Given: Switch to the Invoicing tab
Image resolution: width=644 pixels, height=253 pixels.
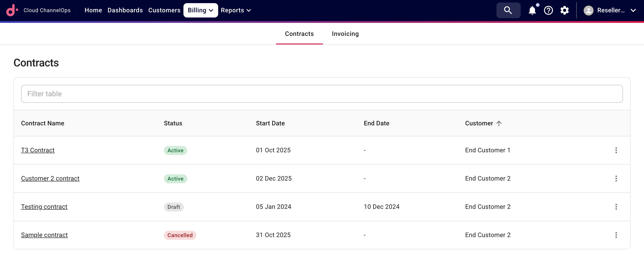Looking at the screenshot, I should tap(345, 34).
